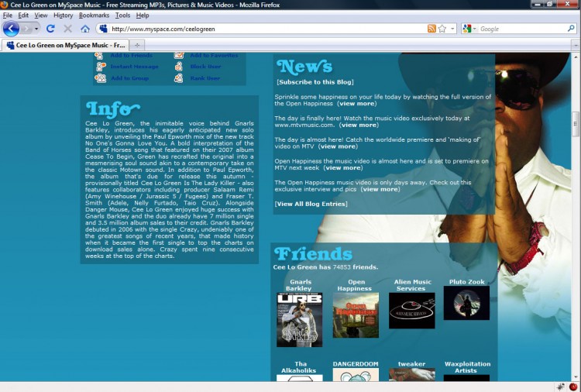Screen dimensions: 581x392
Task: Open the address bar history dropdown
Action: click(452, 29)
